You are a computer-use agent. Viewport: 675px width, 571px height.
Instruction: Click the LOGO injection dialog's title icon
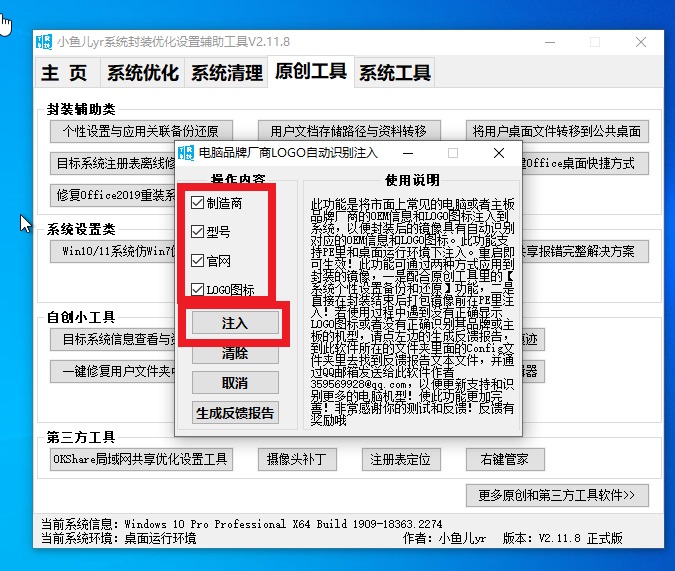(x=185, y=153)
